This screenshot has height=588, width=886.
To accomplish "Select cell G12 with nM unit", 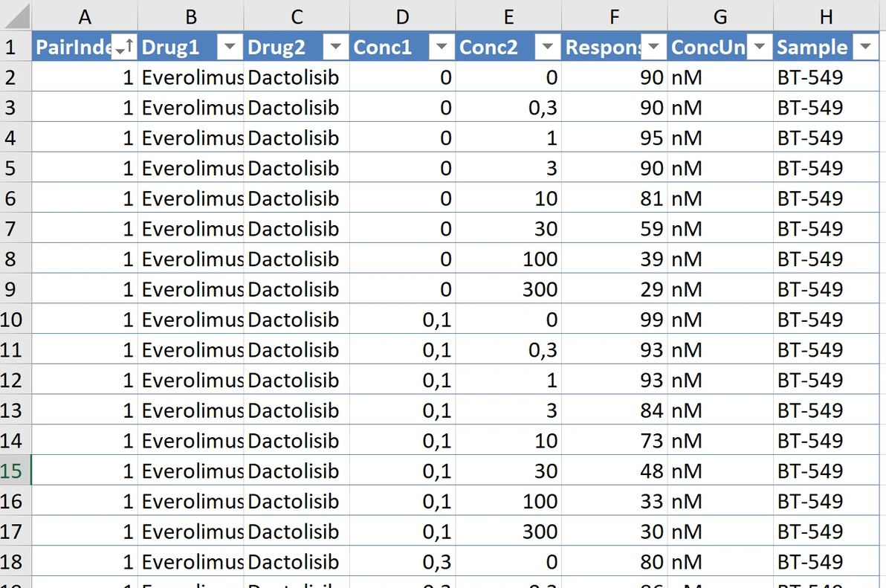I will point(720,381).
